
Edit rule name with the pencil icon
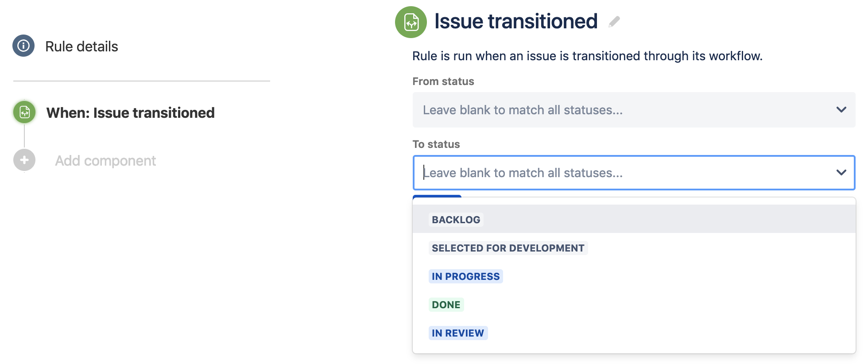tap(614, 21)
